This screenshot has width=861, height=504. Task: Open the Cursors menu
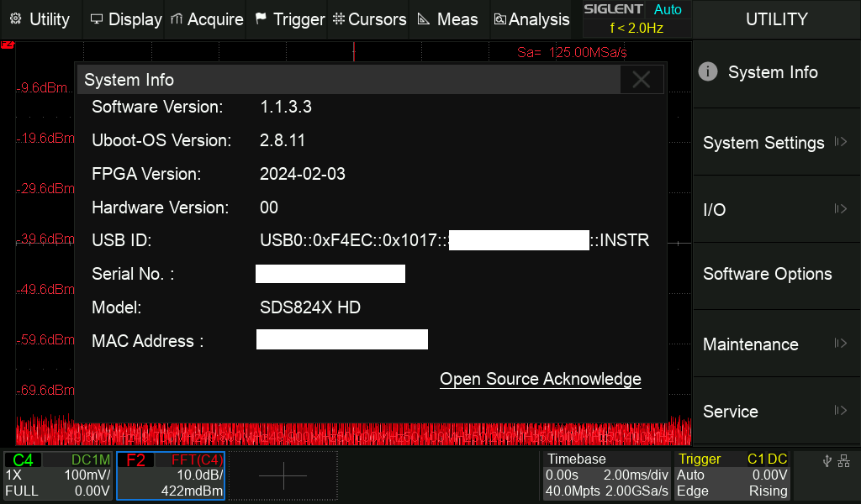370,19
